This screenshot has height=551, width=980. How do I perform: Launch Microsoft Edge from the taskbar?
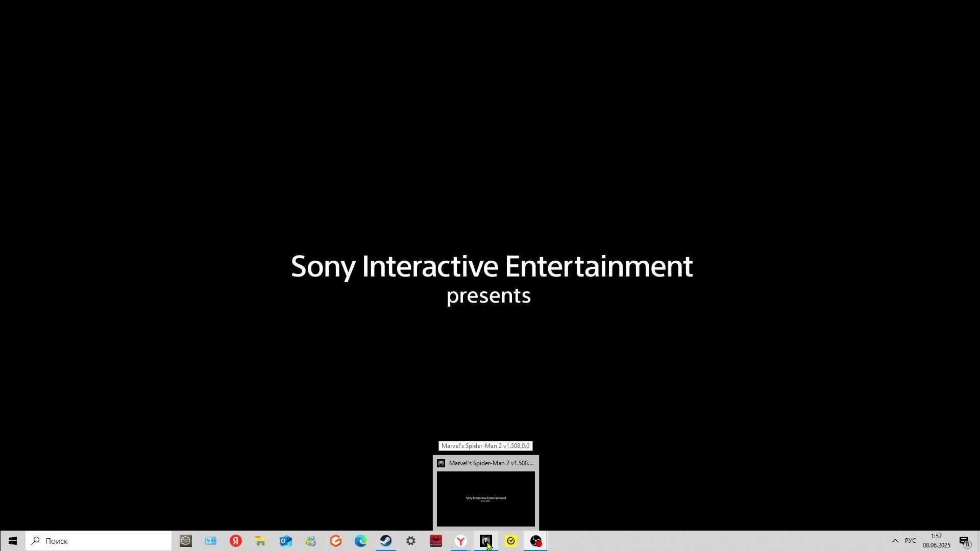361,541
